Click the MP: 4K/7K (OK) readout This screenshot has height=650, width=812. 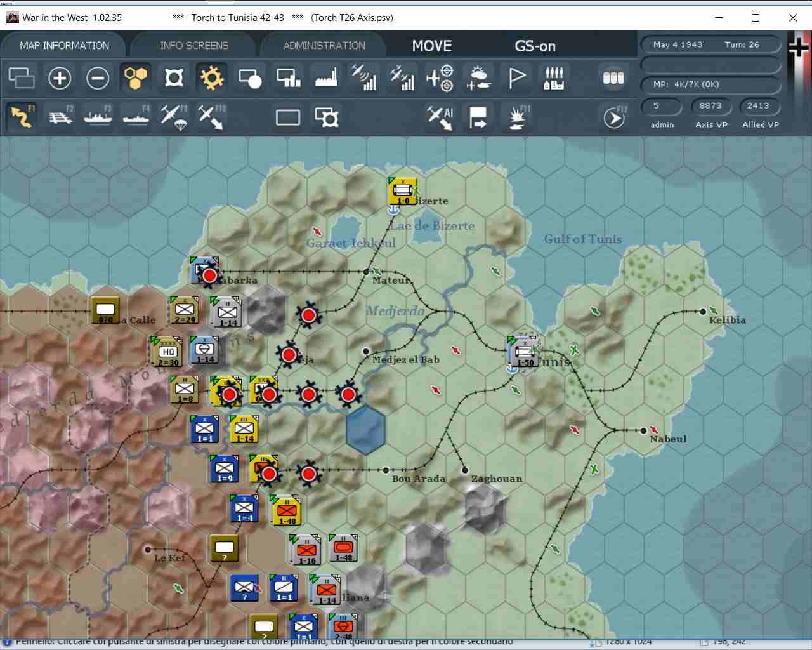click(x=709, y=84)
